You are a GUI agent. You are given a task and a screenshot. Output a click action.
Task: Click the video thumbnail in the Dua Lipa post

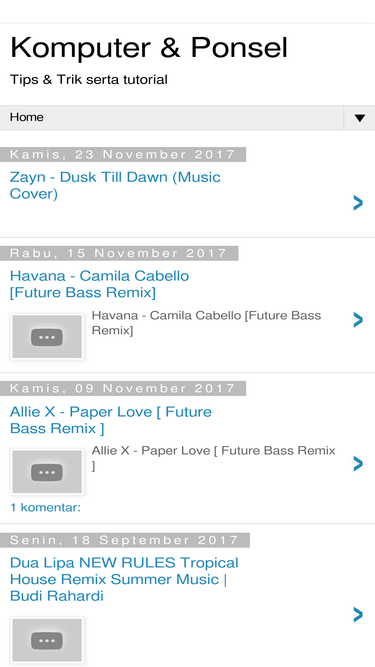tap(47, 640)
